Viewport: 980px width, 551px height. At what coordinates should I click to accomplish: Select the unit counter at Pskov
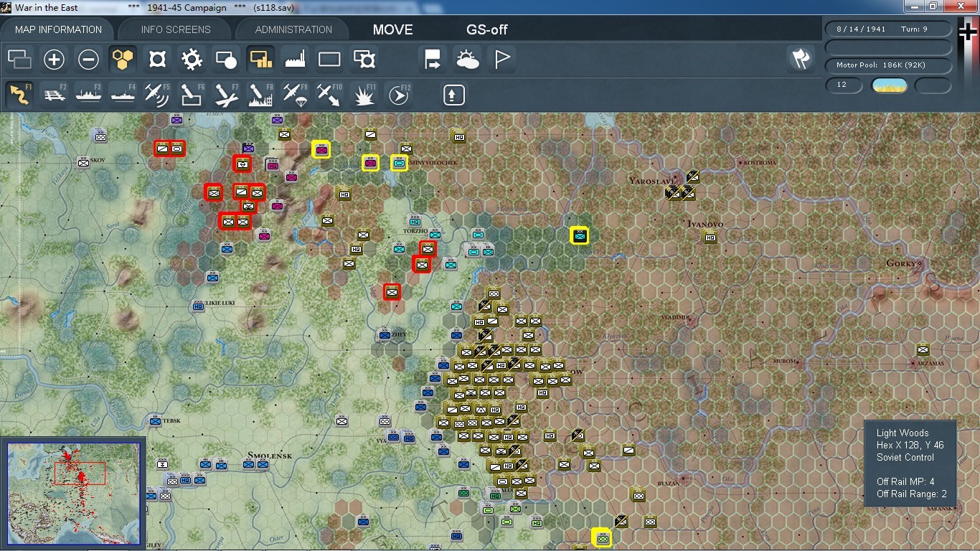click(x=84, y=162)
